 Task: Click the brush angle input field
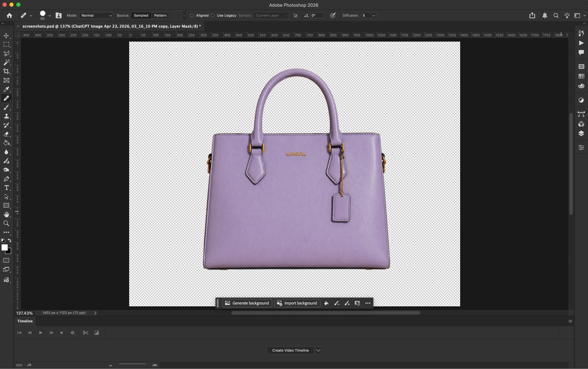tap(317, 15)
